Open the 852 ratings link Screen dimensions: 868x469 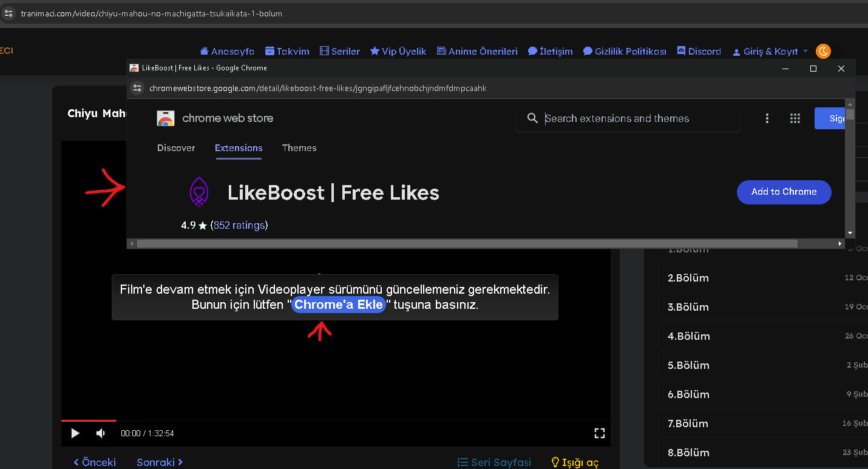[239, 225]
